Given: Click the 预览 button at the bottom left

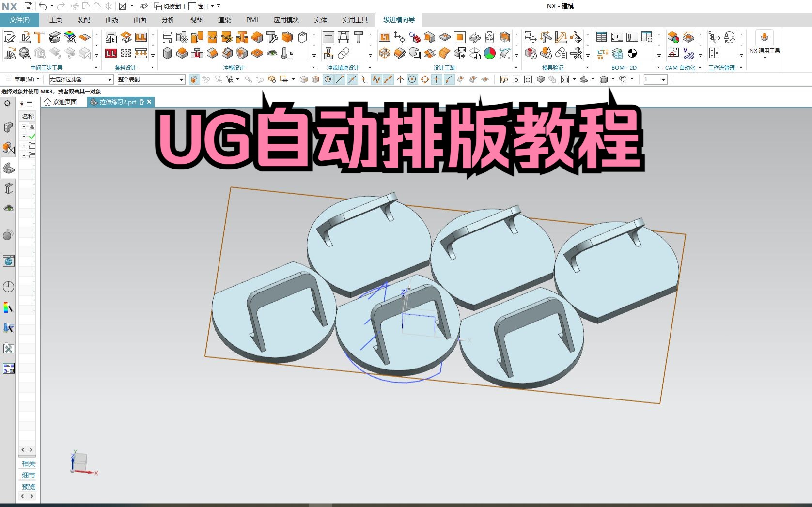Looking at the screenshot, I should 28,487.
